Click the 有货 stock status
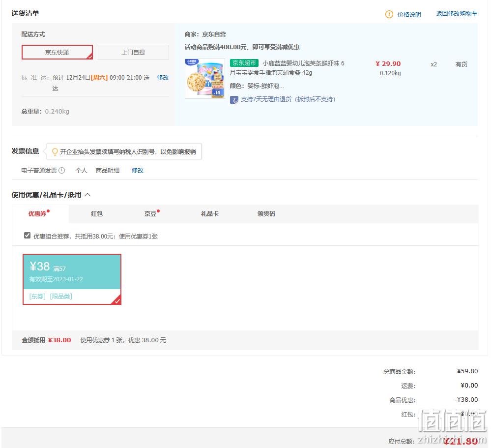Screen dimensions: 491x448 point(461,64)
